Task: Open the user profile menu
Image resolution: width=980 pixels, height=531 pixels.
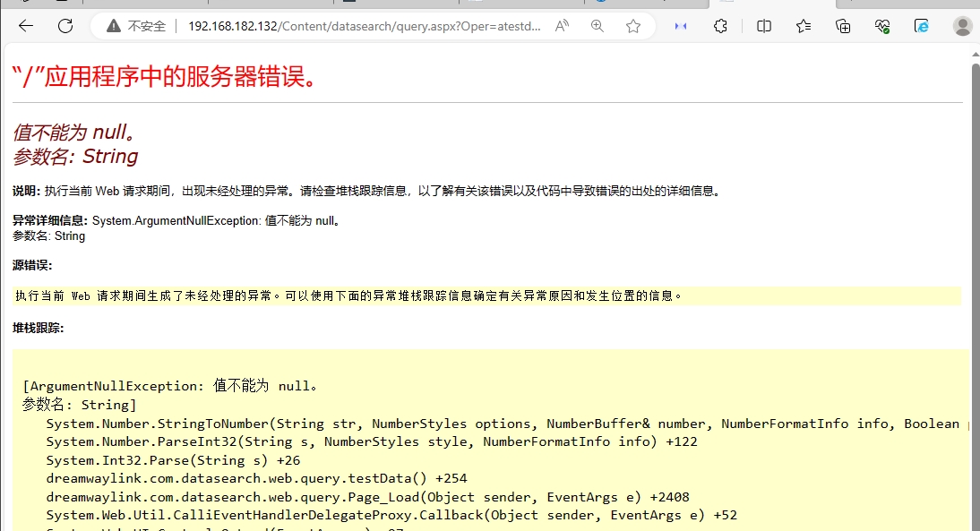Action: click(x=963, y=26)
